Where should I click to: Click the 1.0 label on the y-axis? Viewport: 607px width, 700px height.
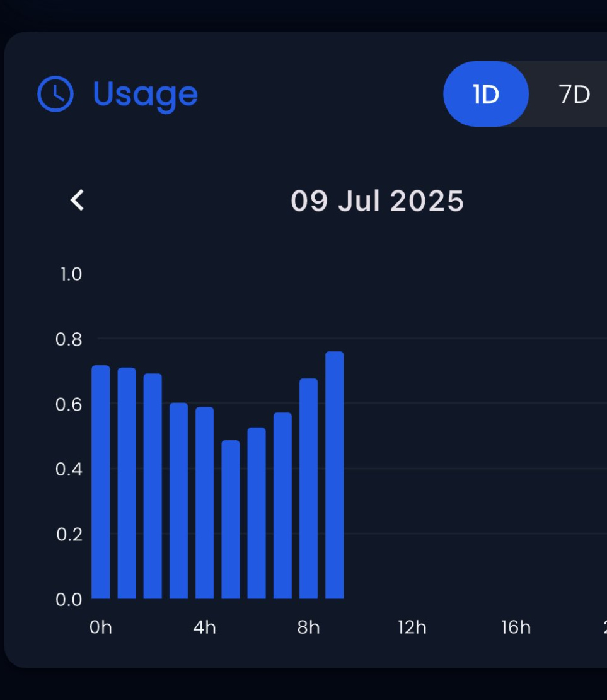click(71, 274)
